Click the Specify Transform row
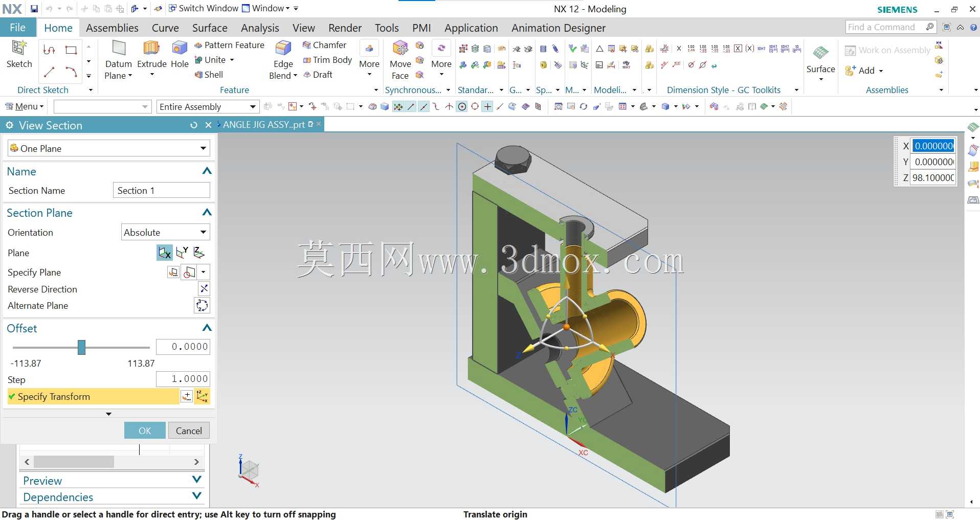This screenshot has width=980, height=520. (93, 396)
